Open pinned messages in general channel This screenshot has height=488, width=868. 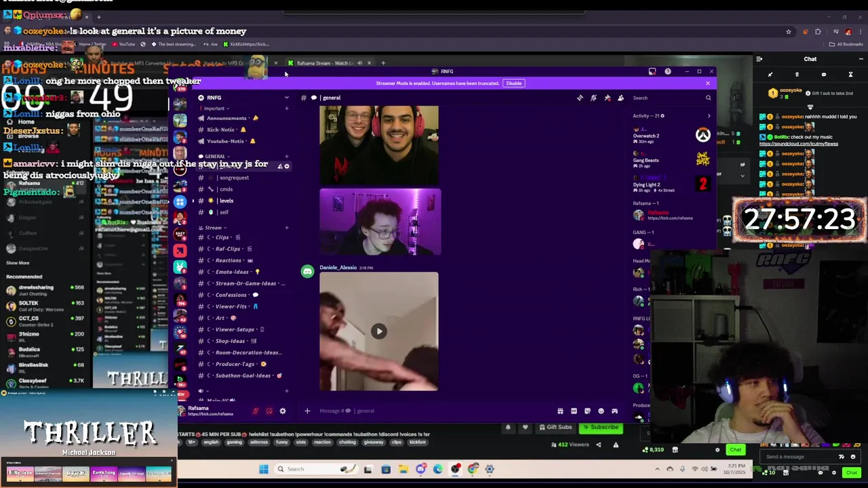[x=607, y=98]
